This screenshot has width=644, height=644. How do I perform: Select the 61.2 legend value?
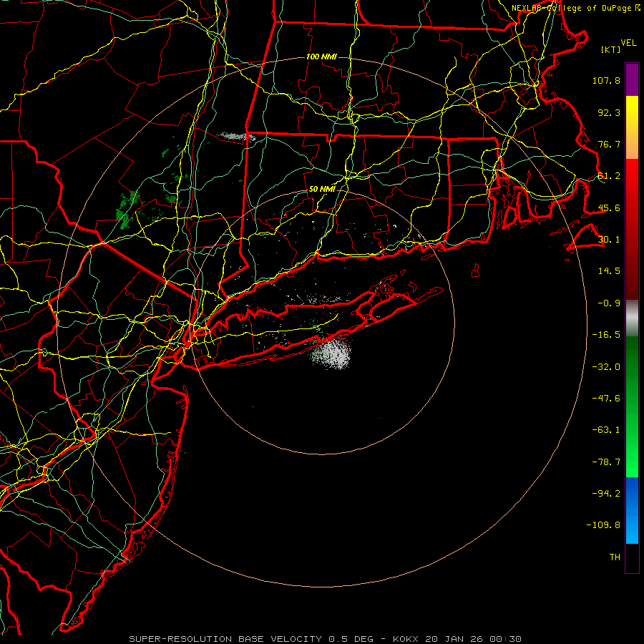609,176
